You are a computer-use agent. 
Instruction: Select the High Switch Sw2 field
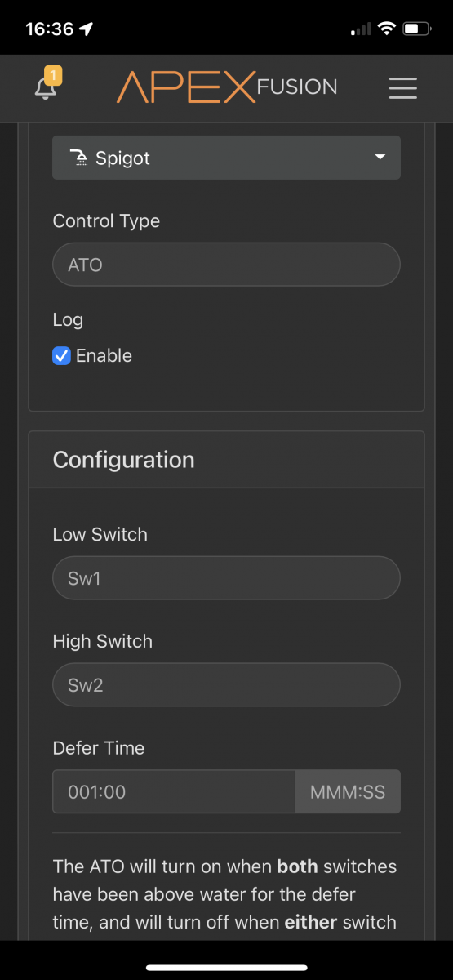[x=226, y=685]
